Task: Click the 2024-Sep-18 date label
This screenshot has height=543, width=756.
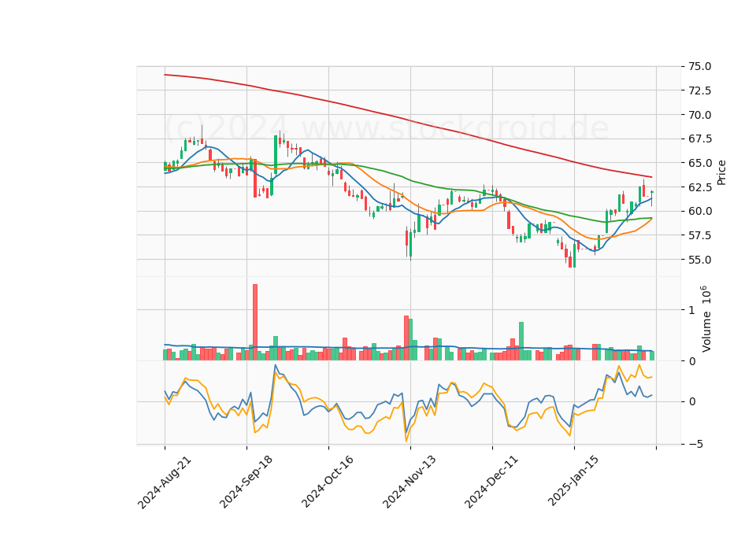Action: coord(246,482)
